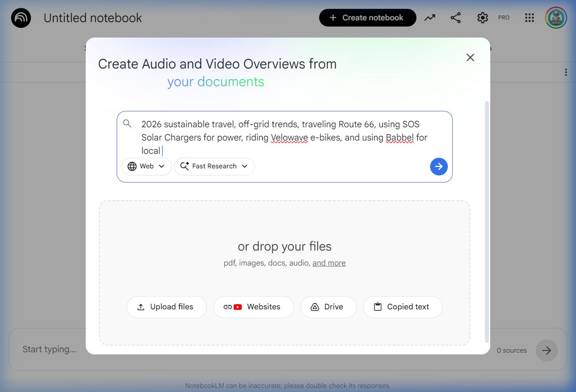Screen dimensions: 576x392
Task: Click the Untitled notebook title
Action: click(93, 18)
